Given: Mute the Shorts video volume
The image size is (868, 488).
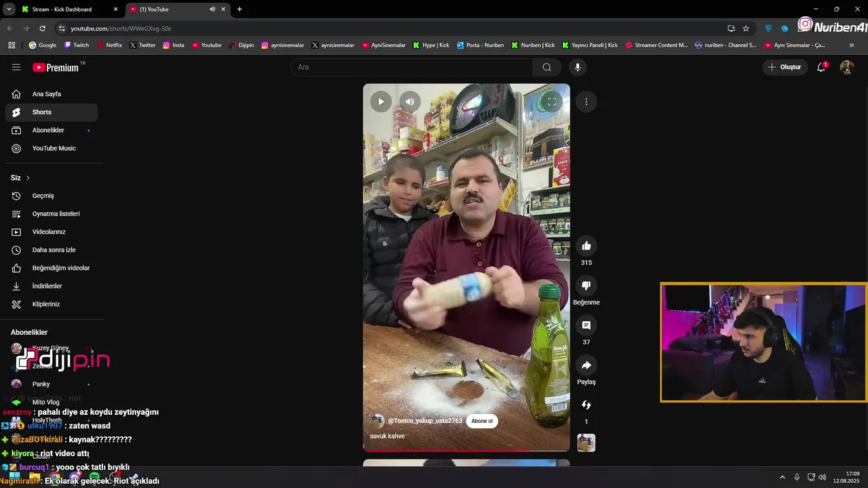Looking at the screenshot, I should point(410,102).
